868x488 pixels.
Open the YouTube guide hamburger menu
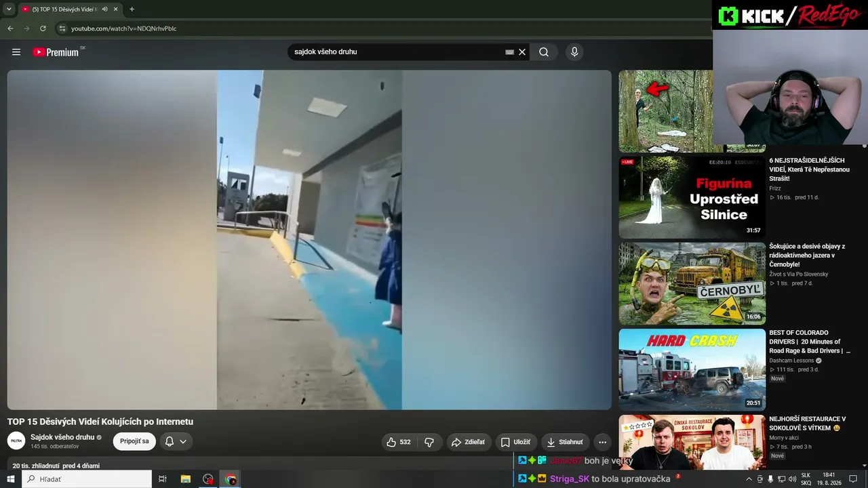pyautogui.click(x=16, y=52)
